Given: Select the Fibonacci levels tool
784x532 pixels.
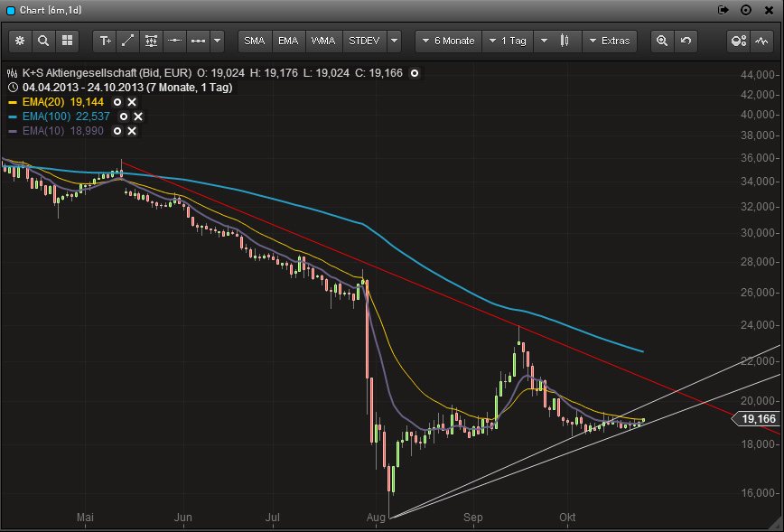Looking at the screenshot, I should point(151,41).
